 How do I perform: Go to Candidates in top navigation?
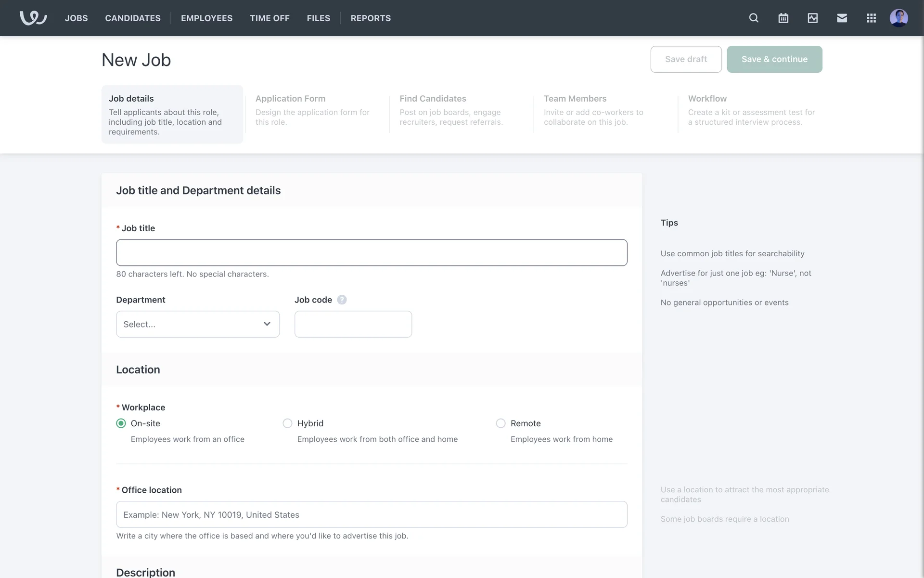click(x=133, y=18)
